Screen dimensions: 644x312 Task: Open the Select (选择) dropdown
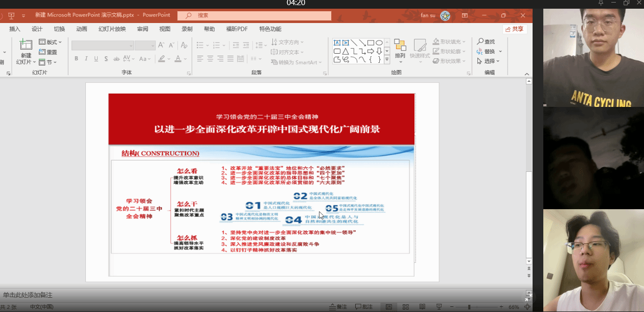point(489,61)
